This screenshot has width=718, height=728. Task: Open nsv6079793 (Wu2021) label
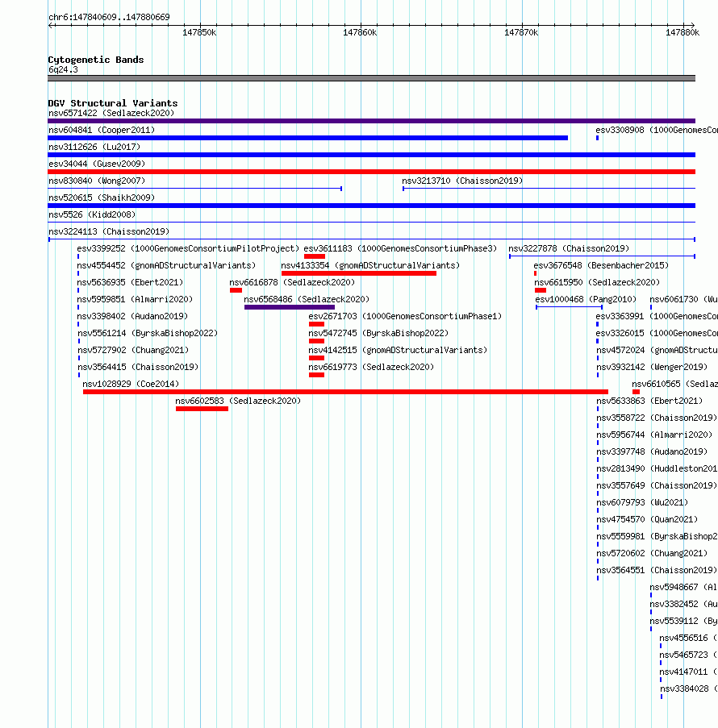pyautogui.click(x=642, y=503)
